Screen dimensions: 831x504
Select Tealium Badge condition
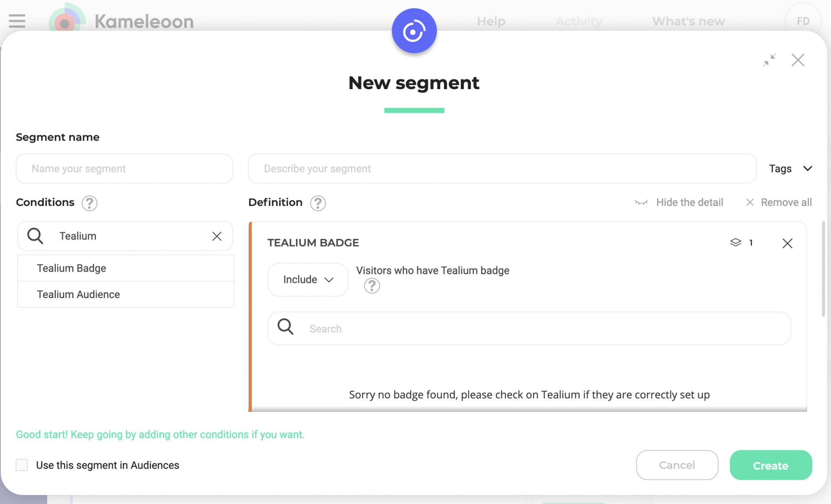[x=71, y=268]
